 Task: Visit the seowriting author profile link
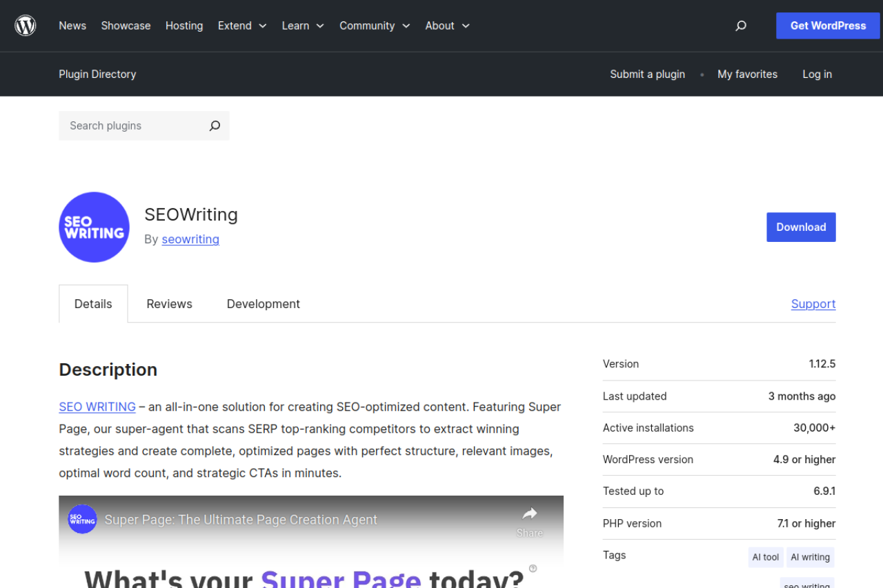pos(190,239)
